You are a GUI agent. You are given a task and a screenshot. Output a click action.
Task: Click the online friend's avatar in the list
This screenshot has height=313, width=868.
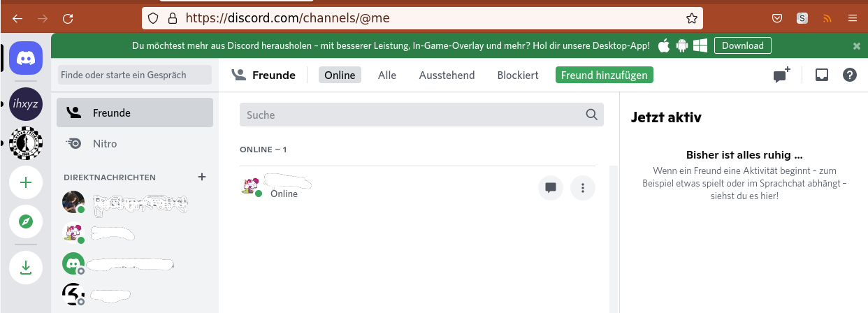coord(252,187)
